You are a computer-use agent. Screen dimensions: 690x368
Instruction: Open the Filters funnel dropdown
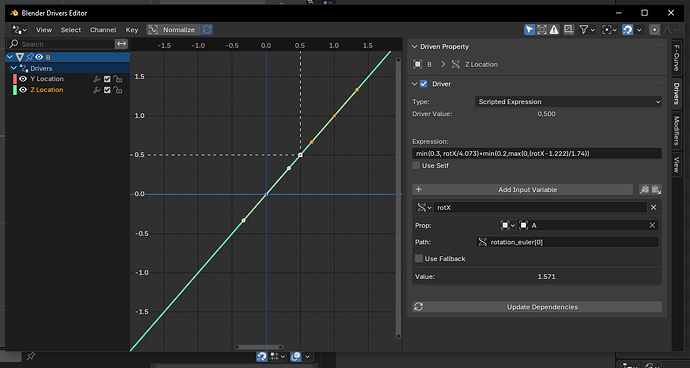[x=587, y=29]
